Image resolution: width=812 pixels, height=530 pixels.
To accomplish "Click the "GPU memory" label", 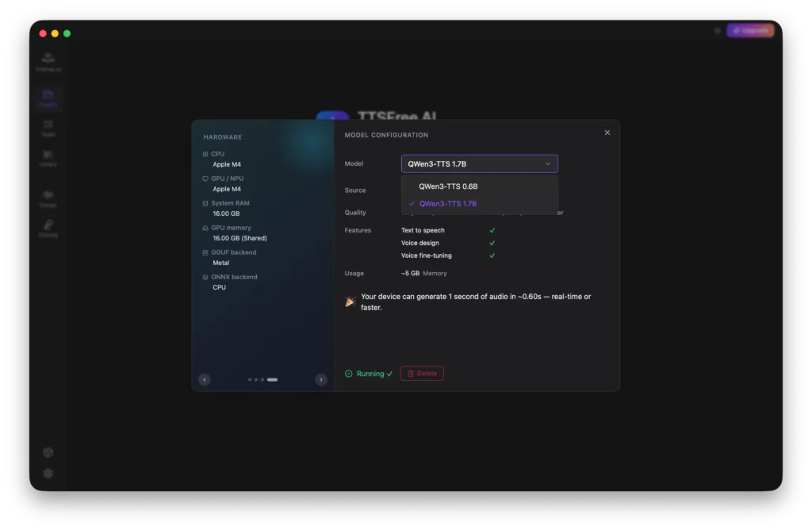I will pos(231,228).
